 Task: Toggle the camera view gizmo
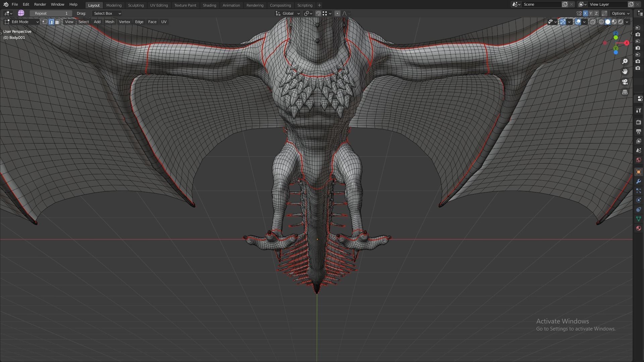pyautogui.click(x=625, y=82)
